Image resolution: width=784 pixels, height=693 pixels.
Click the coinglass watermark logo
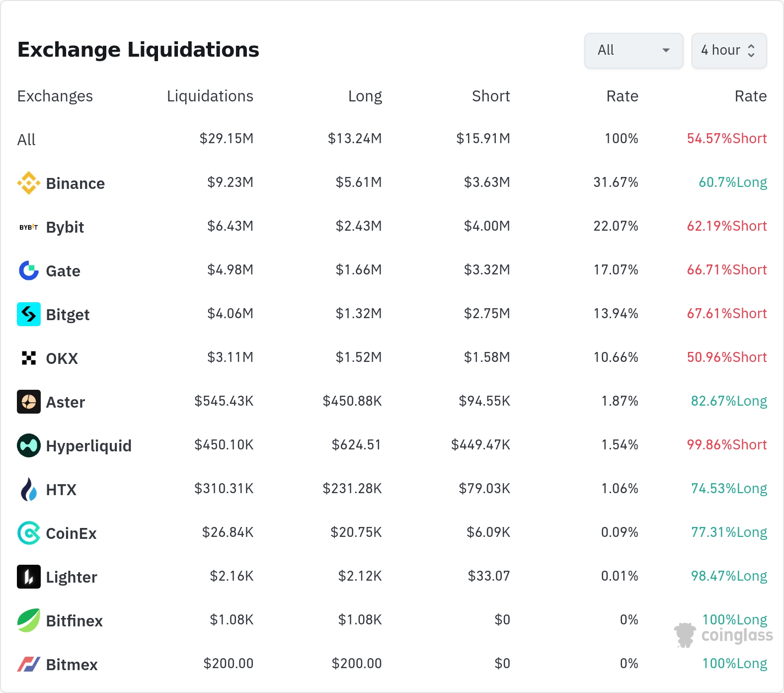coord(723,635)
